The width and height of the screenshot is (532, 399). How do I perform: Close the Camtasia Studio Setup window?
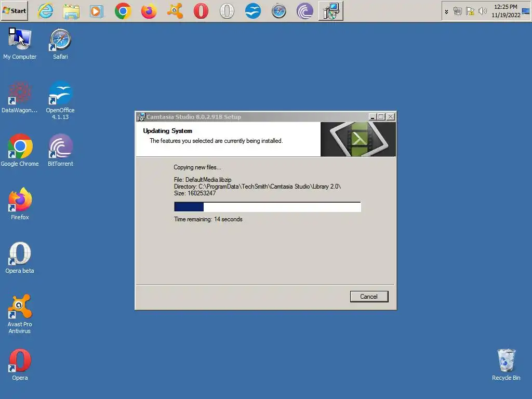pyautogui.click(x=391, y=117)
